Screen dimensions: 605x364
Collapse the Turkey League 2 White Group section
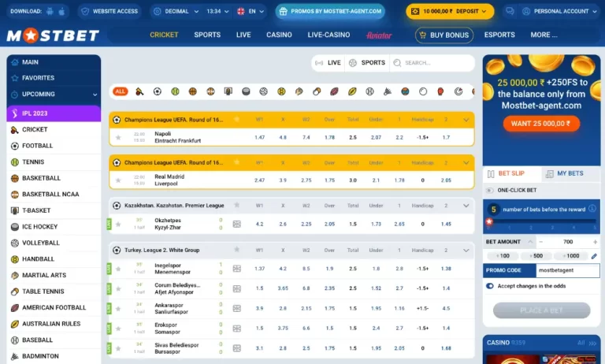pos(466,251)
